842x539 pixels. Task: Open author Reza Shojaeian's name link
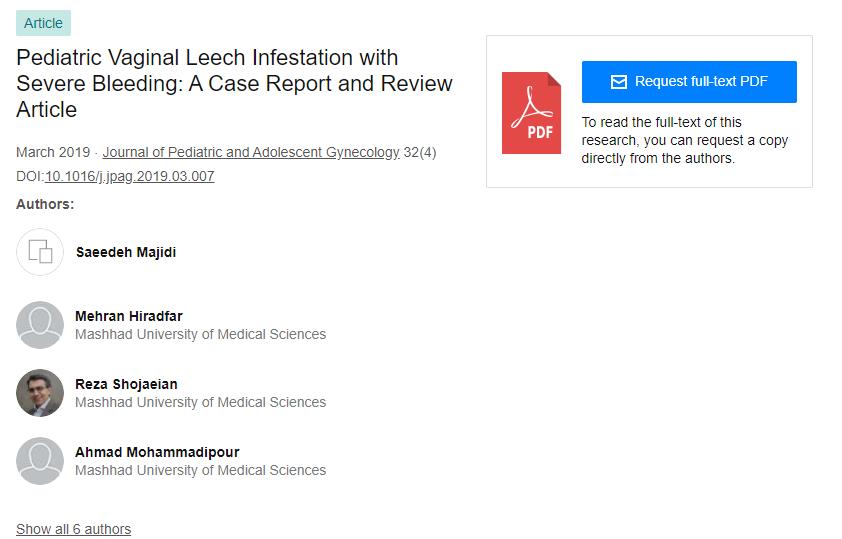(126, 384)
